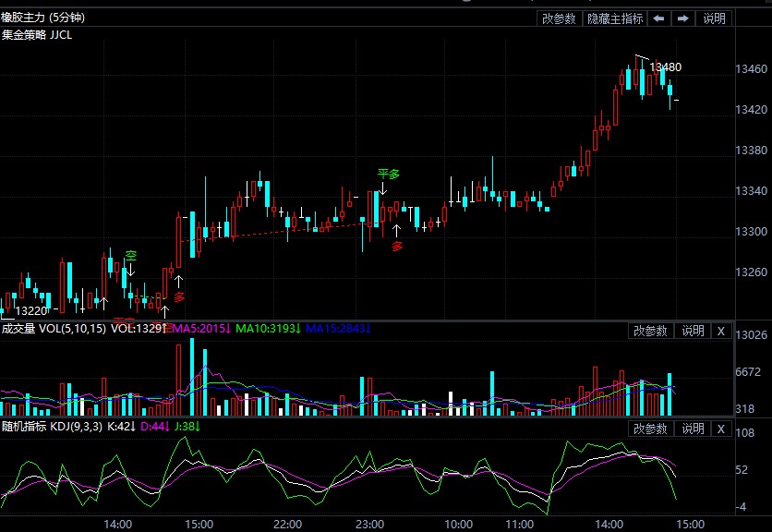The height and width of the screenshot is (532, 772).
Task: Click the right arrow navigation button
Action: (x=683, y=18)
